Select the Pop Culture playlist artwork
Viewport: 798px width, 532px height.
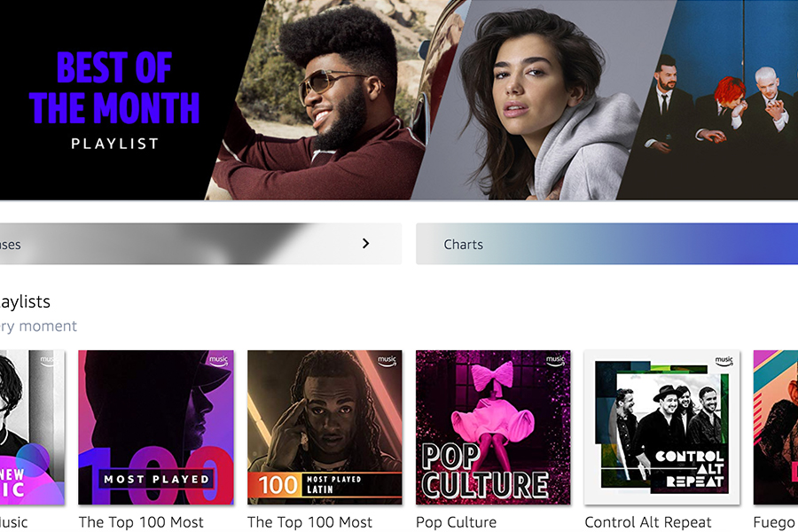493,427
